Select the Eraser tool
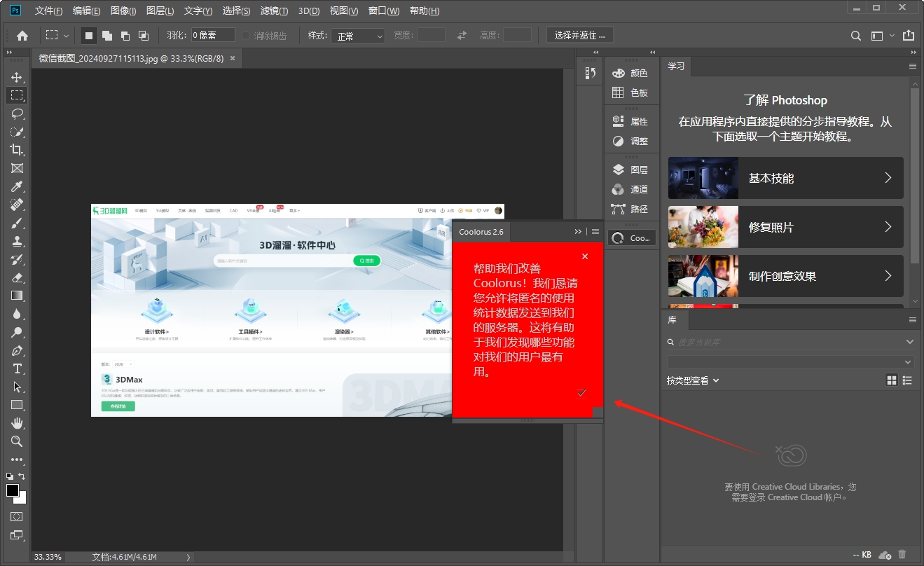Viewport: 924px width, 566px height. [17, 277]
